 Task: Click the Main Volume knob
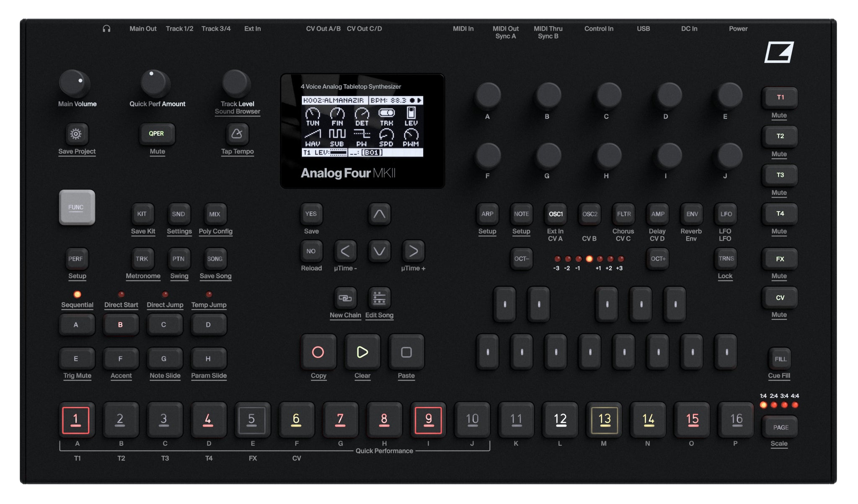[74, 83]
